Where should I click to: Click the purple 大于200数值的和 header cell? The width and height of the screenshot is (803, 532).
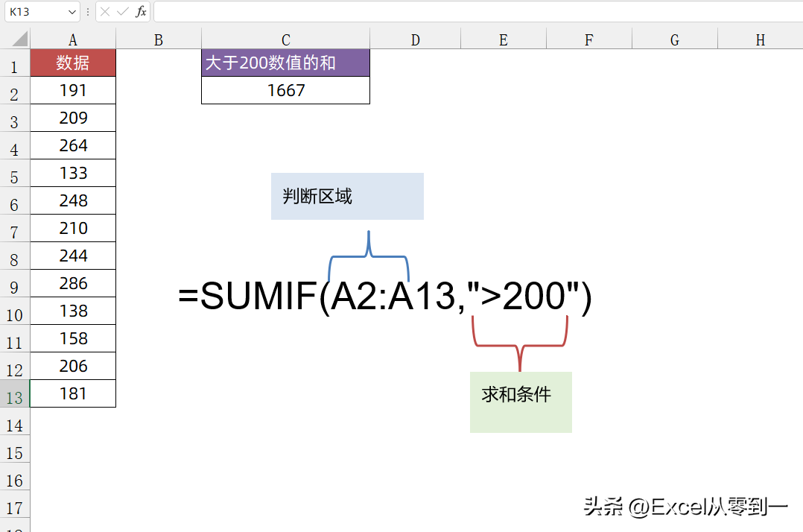285,63
